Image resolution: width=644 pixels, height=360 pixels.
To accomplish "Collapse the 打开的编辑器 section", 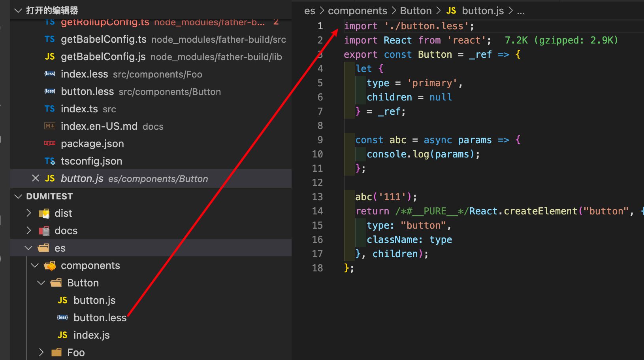I will click(x=18, y=11).
